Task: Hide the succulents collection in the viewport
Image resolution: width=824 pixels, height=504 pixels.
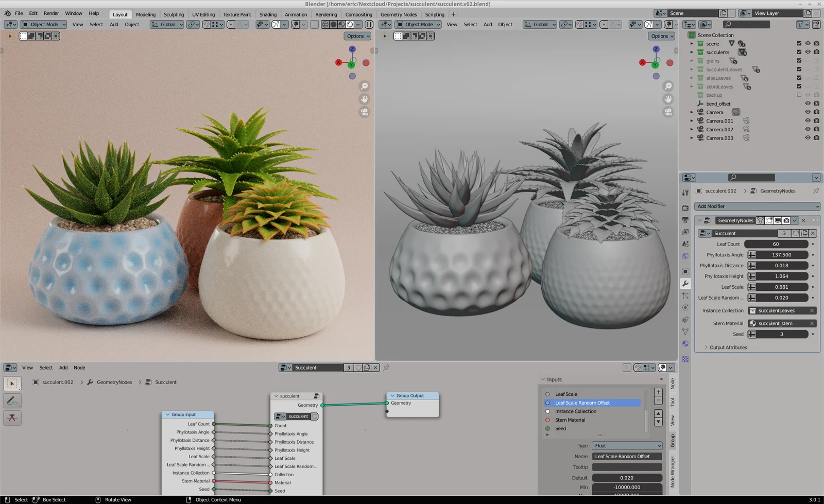Action: pos(808,52)
